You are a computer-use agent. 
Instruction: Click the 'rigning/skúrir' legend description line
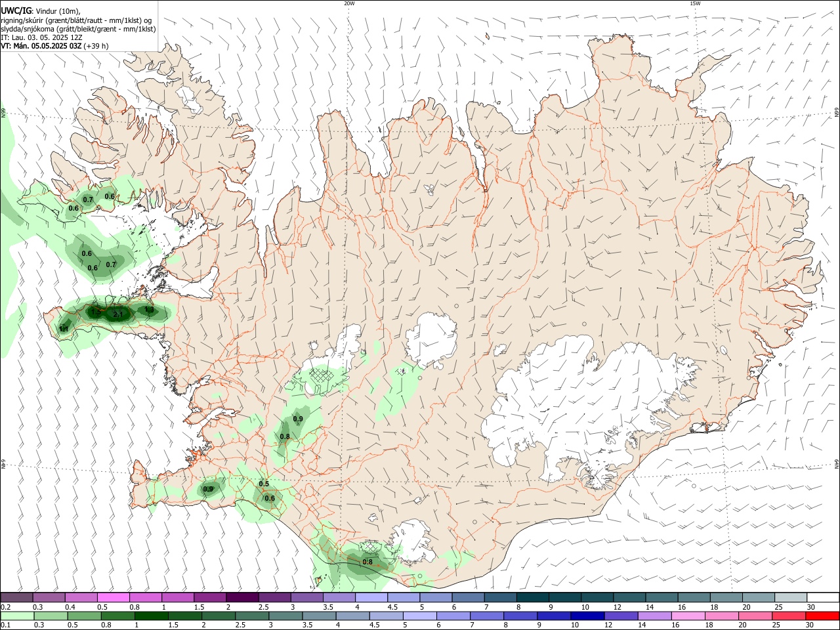(x=76, y=20)
